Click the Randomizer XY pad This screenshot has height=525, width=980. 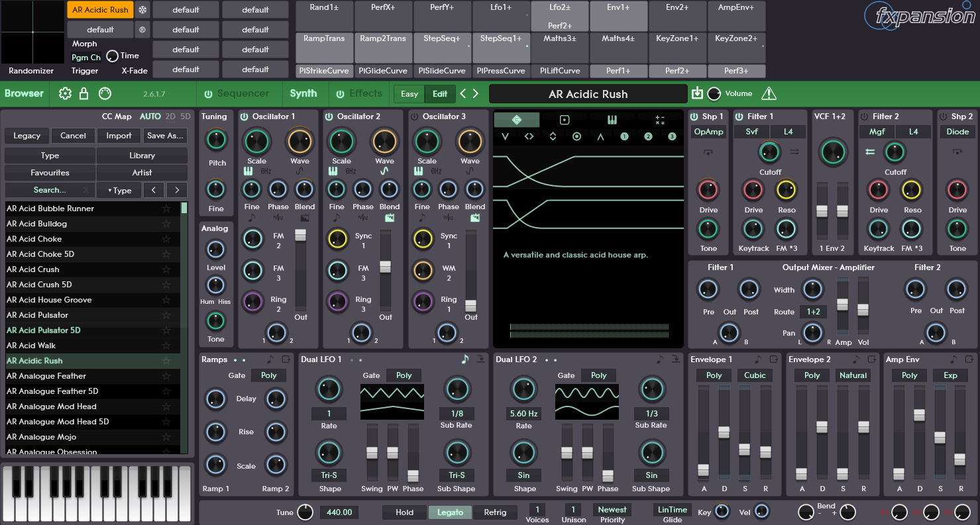[32, 32]
